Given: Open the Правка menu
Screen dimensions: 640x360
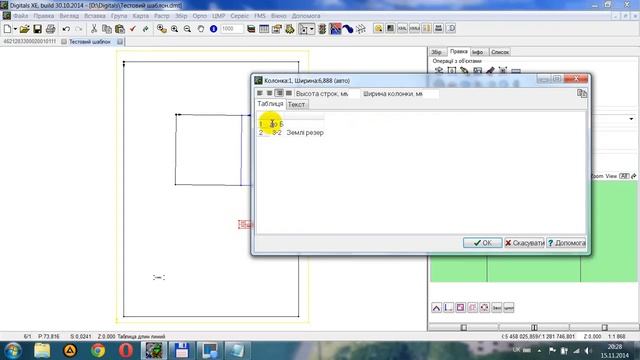Looking at the screenshot, I should 44,16.
